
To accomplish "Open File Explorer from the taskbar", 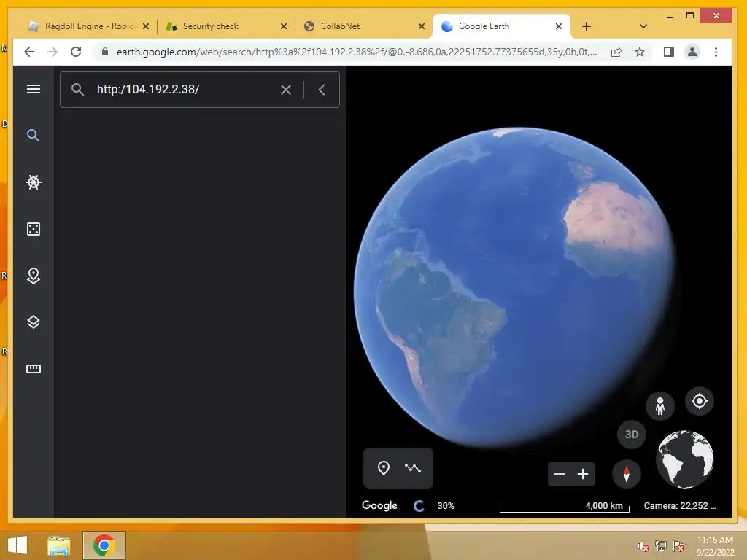I will click(x=59, y=545).
